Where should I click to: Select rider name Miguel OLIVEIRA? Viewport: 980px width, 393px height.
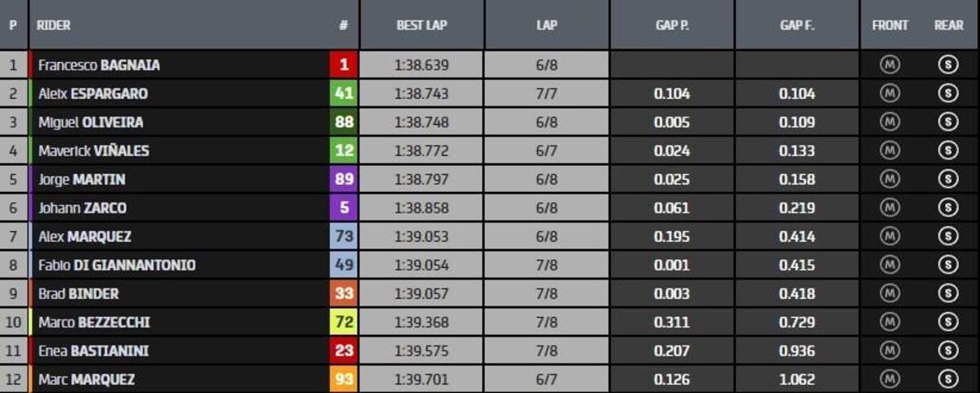pyautogui.click(x=91, y=123)
